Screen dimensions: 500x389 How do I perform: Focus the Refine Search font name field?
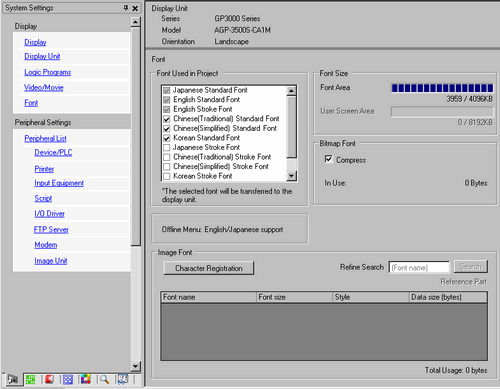[419, 267]
